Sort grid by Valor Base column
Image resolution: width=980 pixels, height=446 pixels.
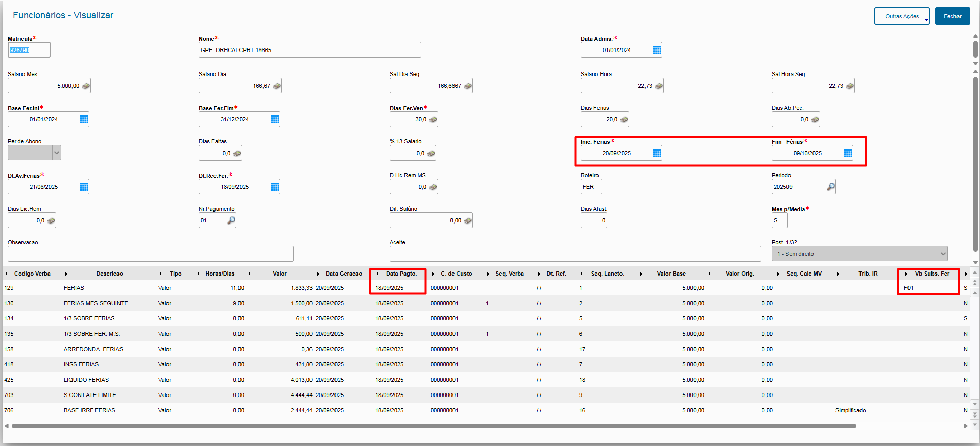click(671, 274)
